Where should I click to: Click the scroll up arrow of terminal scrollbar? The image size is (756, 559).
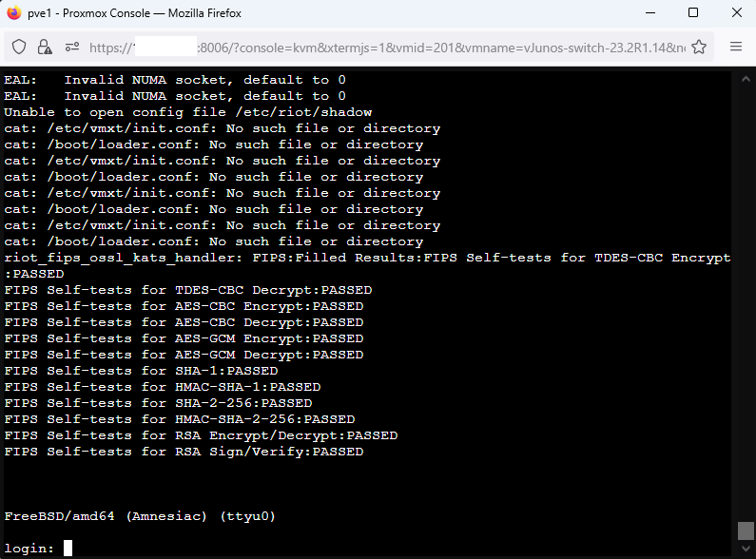click(746, 79)
